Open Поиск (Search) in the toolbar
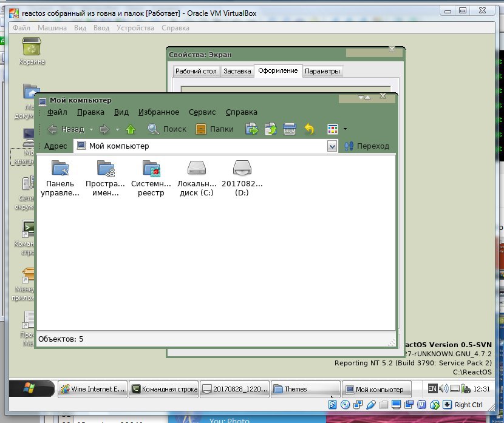Screen dimensions: 504x423 coord(167,129)
